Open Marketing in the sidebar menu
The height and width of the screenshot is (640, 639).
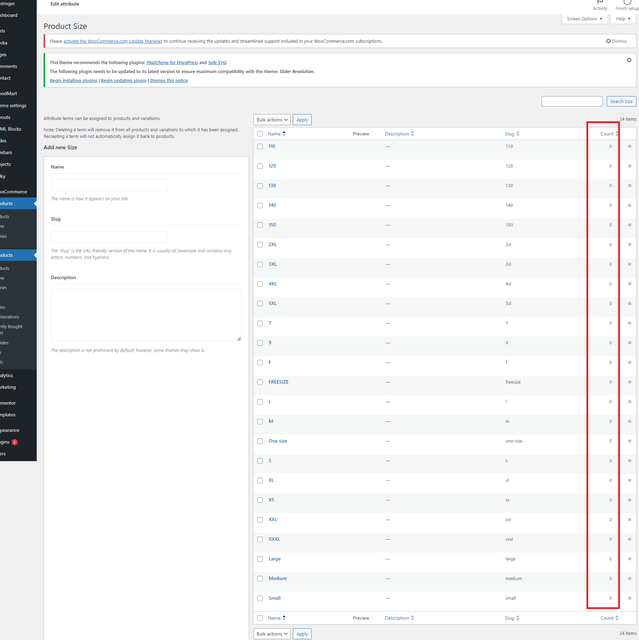8,387
